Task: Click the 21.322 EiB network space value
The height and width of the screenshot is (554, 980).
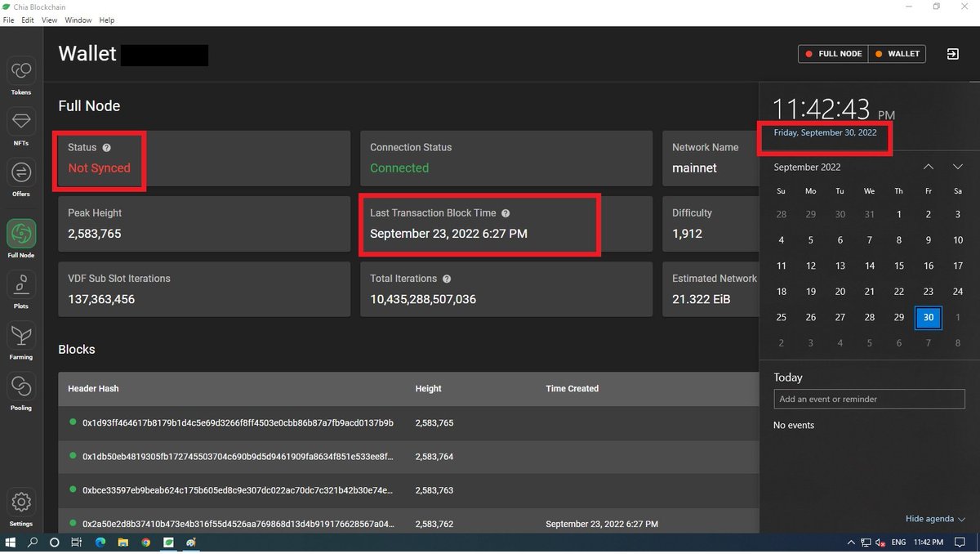Action: (702, 299)
